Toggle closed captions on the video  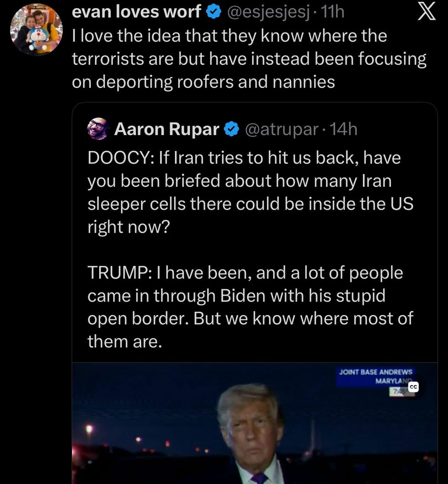pos(413,387)
